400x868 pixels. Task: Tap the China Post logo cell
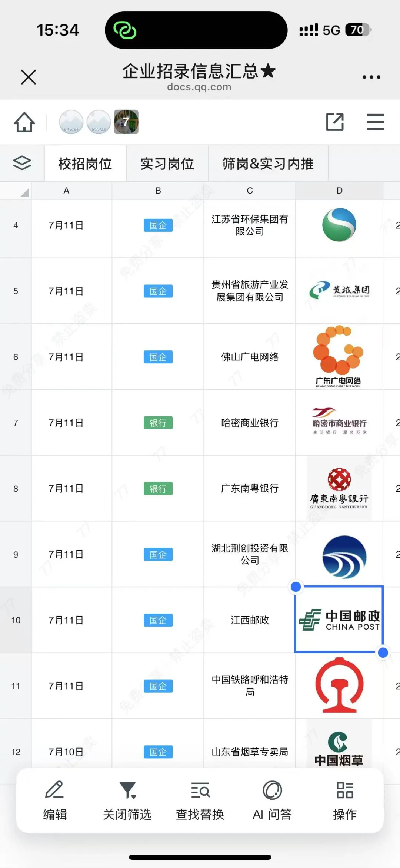pyautogui.click(x=339, y=620)
